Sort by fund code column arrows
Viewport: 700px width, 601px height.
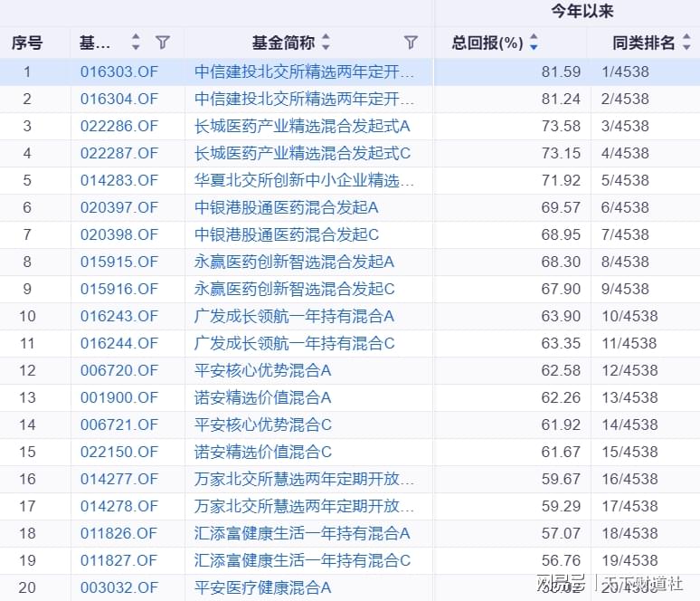click(136, 42)
